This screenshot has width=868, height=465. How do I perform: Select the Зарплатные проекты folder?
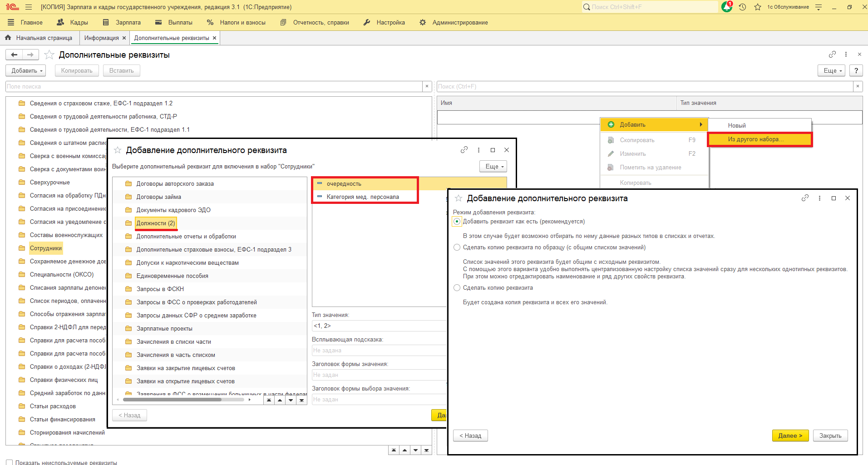pyautogui.click(x=164, y=329)
